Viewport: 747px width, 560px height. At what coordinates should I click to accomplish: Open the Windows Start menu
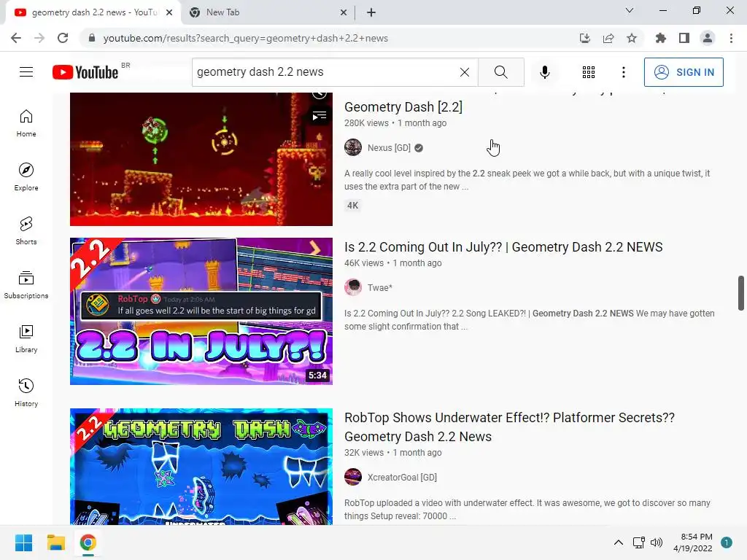23,542
